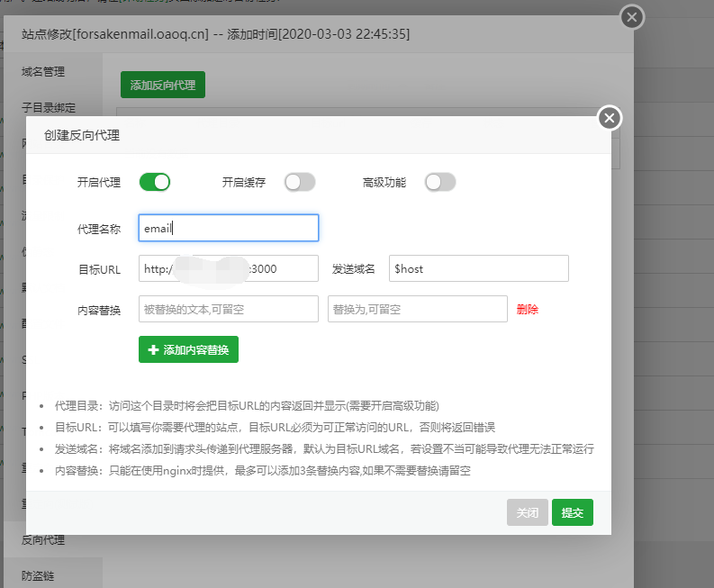Click the 替换为 input box
This screenshot has height=588, width=714.
(x=417, y=309)
